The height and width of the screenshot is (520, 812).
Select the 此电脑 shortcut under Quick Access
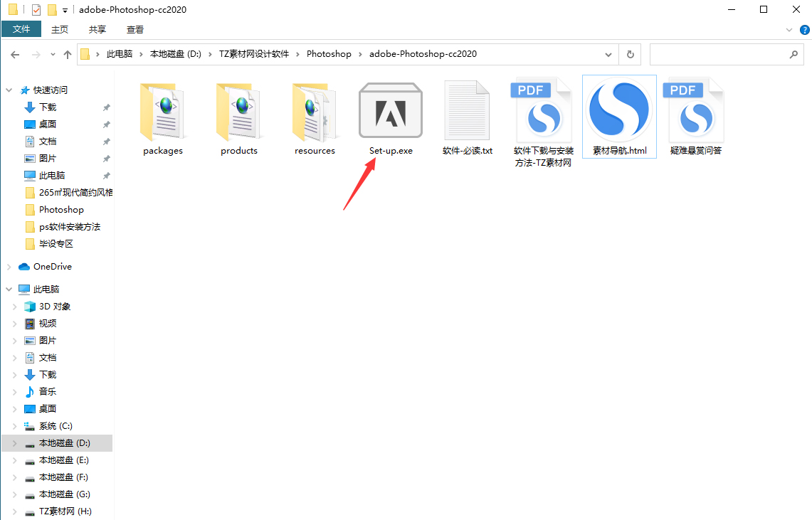pyautogui.click(x=52, y=176)
